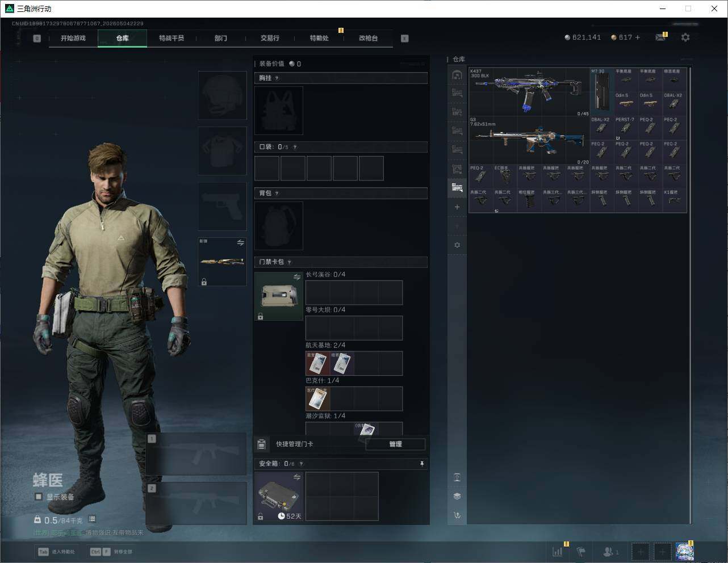This screenshot has height=563, width=728.
Task: Pin the safe box section
Action: pos(422,464)
